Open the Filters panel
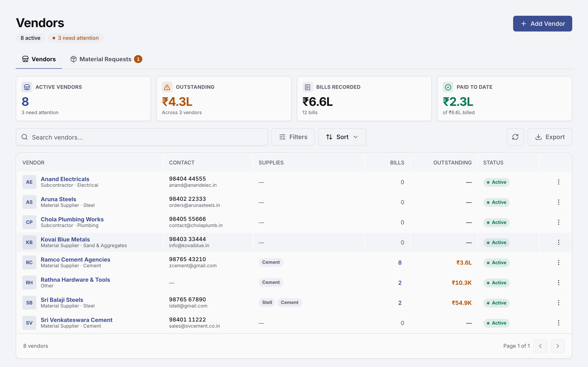 click(x=293, y=137)
